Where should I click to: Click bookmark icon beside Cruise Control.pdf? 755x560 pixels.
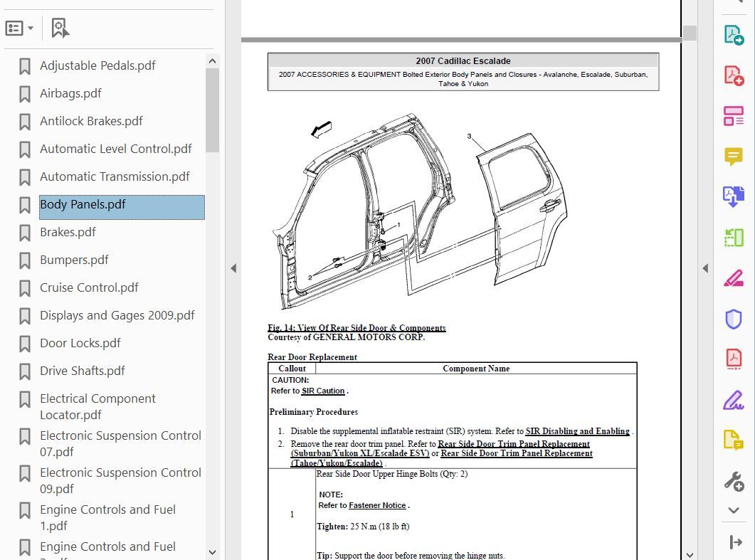click(25, 288)
